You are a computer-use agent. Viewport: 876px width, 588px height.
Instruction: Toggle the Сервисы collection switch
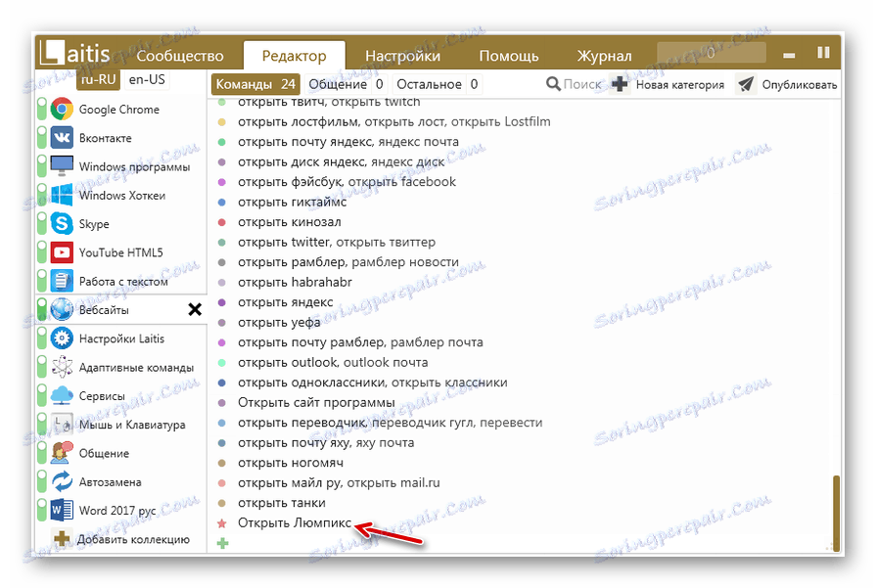42,396
